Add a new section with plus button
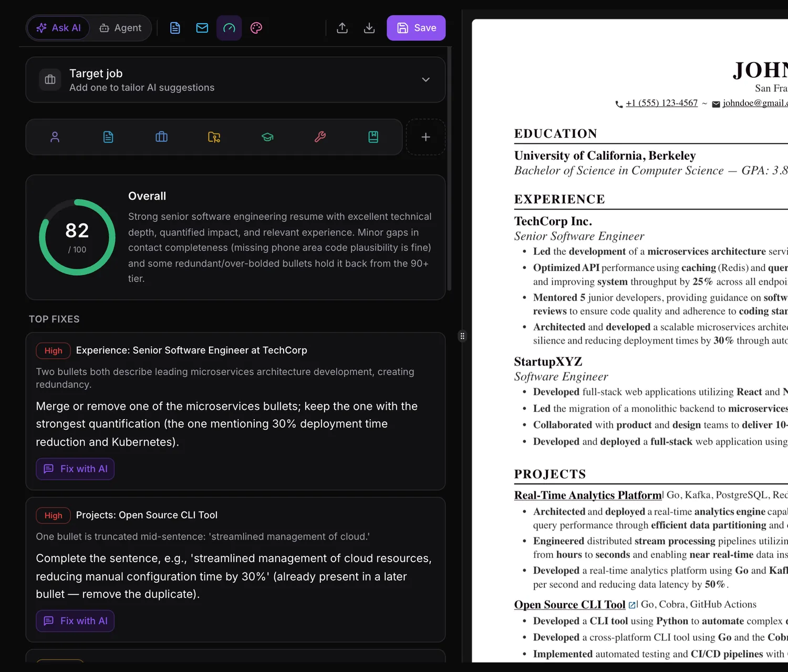788x672 pixels. [x=426, y=137]
